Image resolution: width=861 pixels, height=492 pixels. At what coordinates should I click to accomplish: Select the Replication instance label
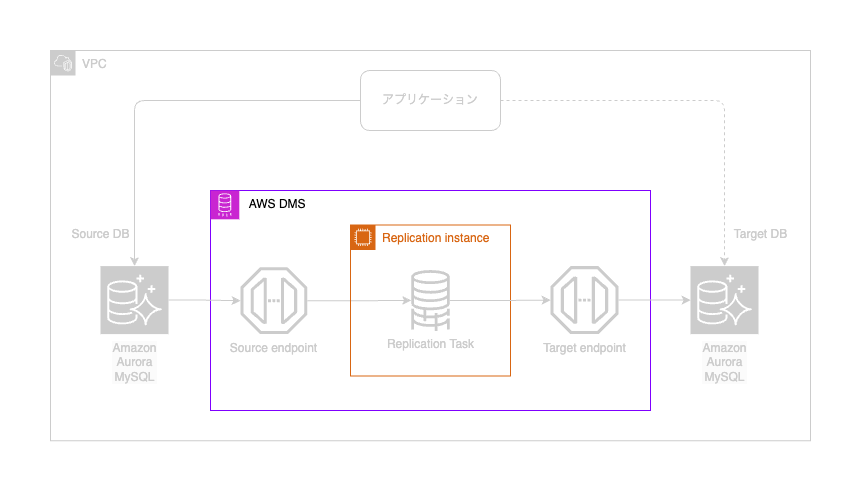(435, 238)
